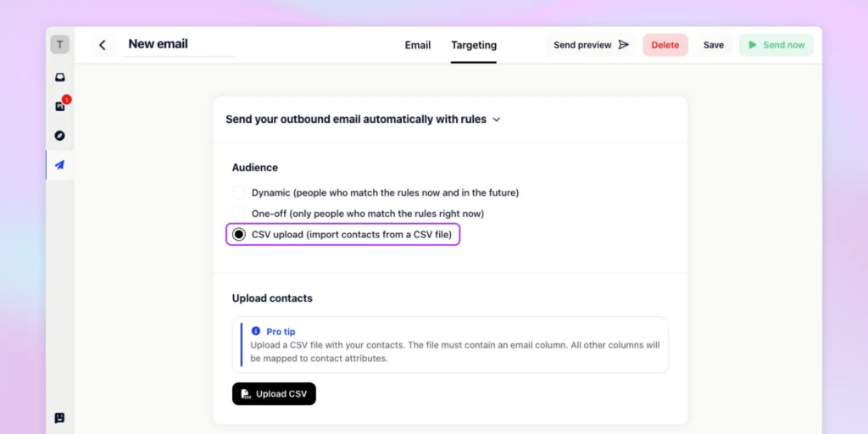The height and width of the screenshot is (434, 868).
Task: Open sidebar icon with red notification badge
Action: pyautogui.click(x=60, y=106)
